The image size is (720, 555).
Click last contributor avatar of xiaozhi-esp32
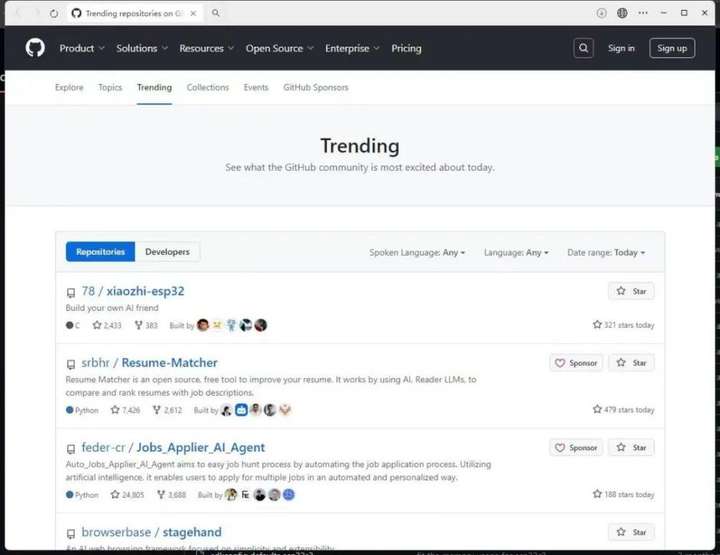(x=261, y=325)
